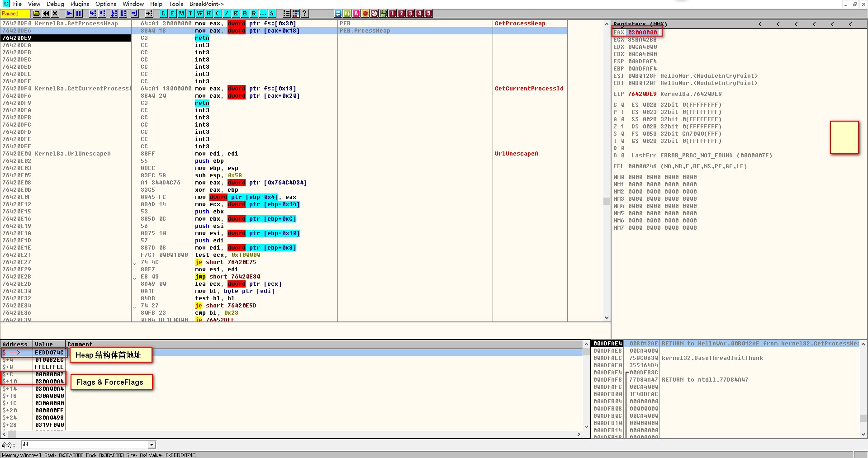Click the numbered 3 toolbar icon
This screenshot has width=868, height=458.
pos(411,14)
